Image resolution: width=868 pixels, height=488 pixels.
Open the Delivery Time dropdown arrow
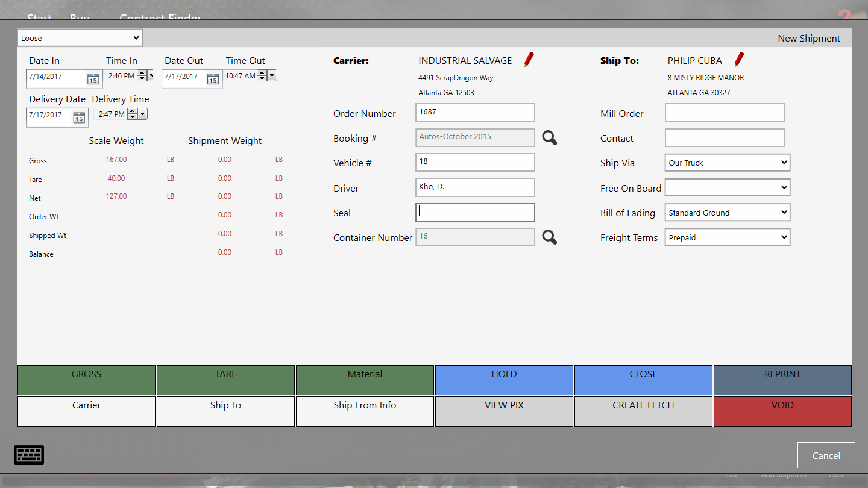click(x=143, y=114)
